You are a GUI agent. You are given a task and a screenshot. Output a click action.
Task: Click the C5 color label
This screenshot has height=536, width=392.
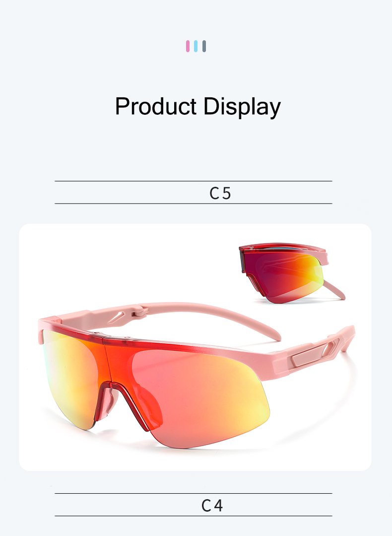220,193
